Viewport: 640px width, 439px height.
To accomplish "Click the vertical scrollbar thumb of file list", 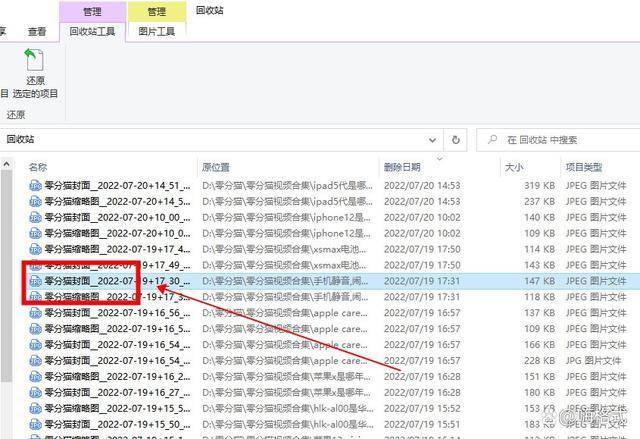I will 7,275.
